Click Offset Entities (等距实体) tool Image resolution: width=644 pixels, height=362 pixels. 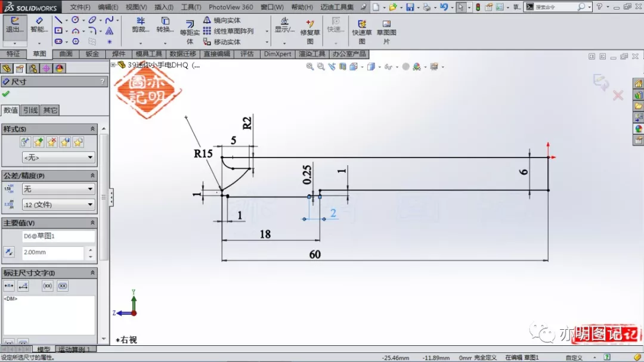pyautogui.click(x=190, y=32)
